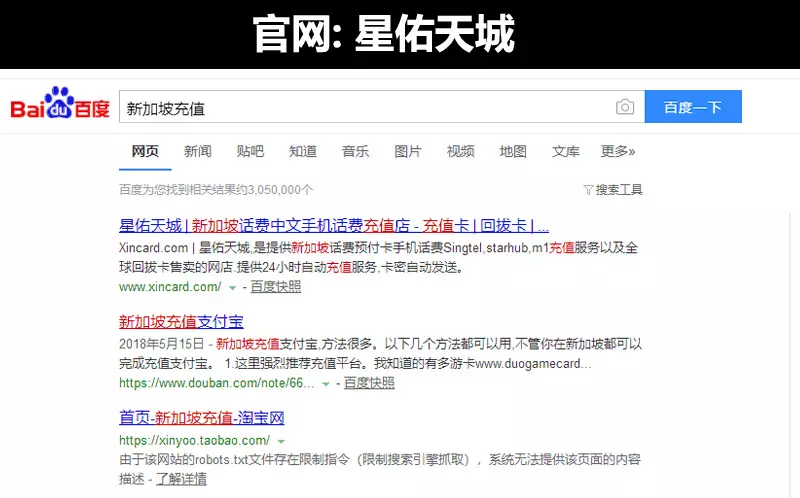Switch to the 贴吧 tab
The height and width of the screenshot is (498, 800).
tap(250, 151)
